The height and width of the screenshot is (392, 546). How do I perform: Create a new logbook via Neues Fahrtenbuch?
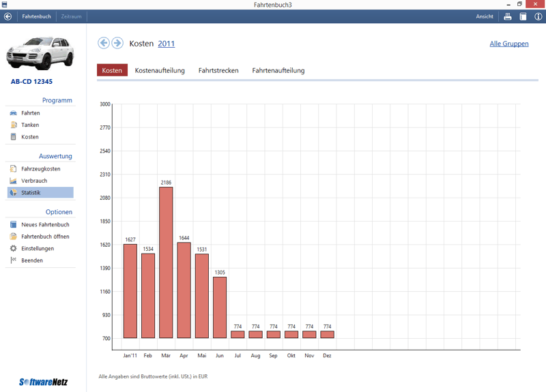pos(44,224)
